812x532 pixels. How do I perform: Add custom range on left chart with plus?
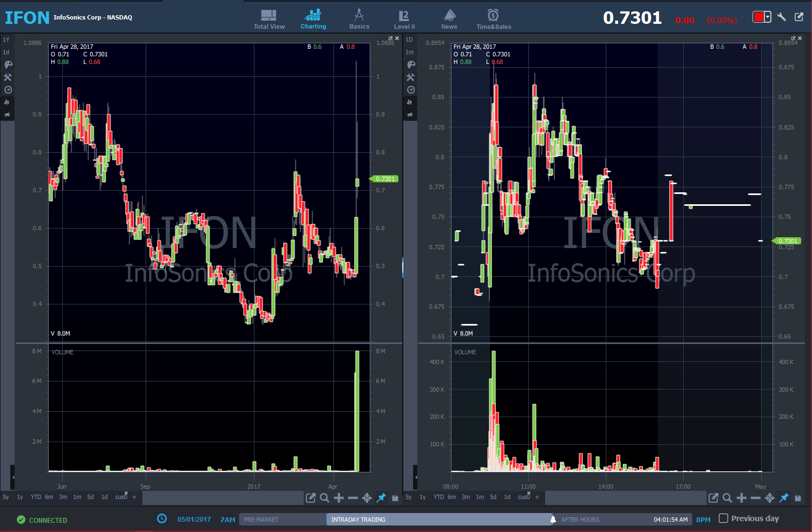(x=134, y=497)
